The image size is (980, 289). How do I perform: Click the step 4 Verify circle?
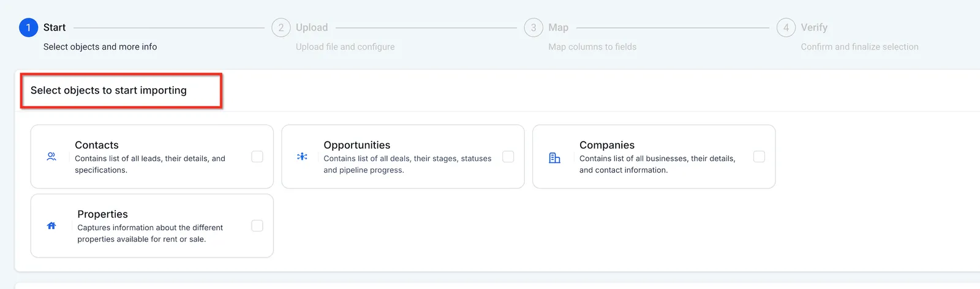(786, 28)
